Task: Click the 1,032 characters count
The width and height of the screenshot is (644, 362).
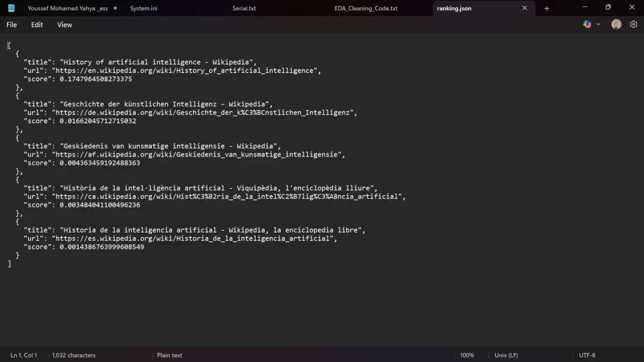Action: click(73, 355)
